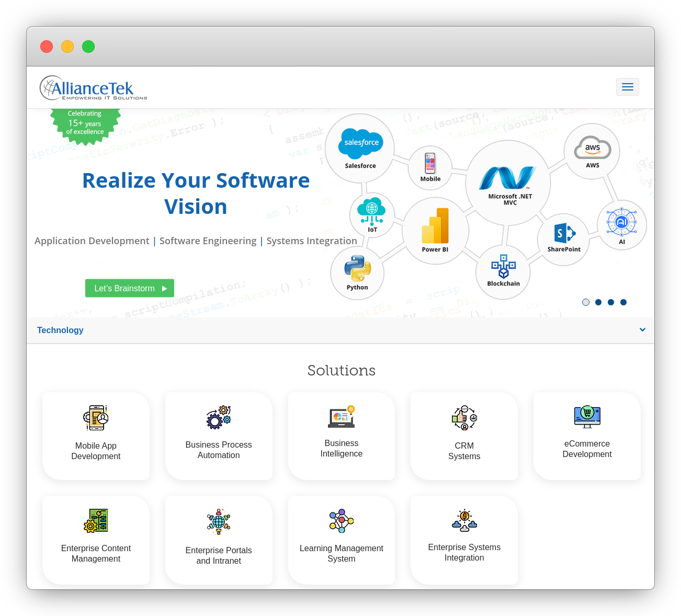
Task: Open Enterprise Portals and Intranet link
Action: pyautogui.click(x=219, y=555)
